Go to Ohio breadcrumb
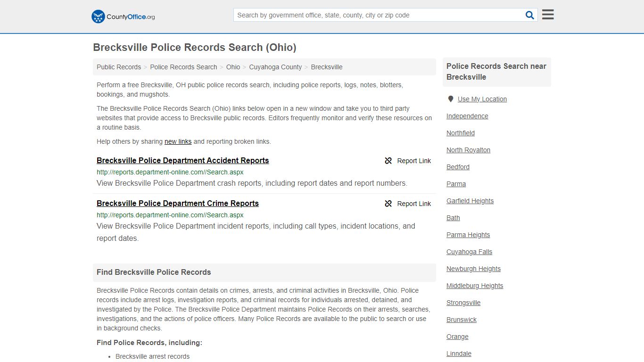The width and height of the screenshot is (644, 362). [x=233, y=67]
